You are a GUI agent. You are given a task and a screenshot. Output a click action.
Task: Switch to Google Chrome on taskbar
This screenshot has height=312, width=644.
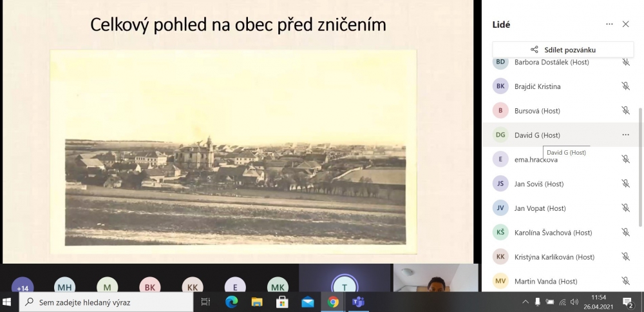(333, 302)
